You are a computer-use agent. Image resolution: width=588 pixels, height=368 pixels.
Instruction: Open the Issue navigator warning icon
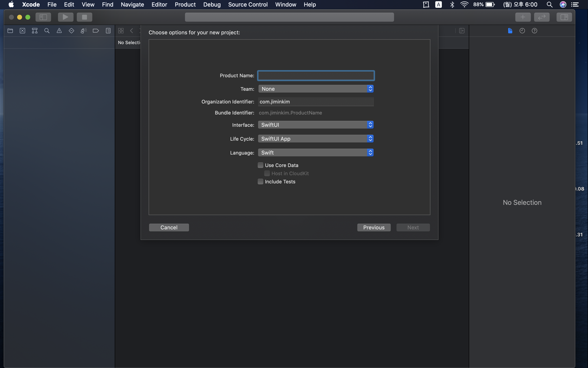59,31
